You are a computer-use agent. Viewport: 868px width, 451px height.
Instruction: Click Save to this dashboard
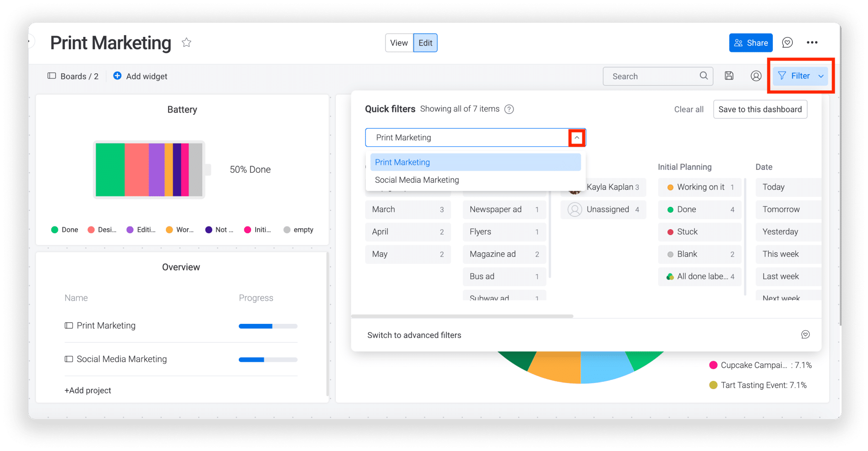[x=760, y=109]
